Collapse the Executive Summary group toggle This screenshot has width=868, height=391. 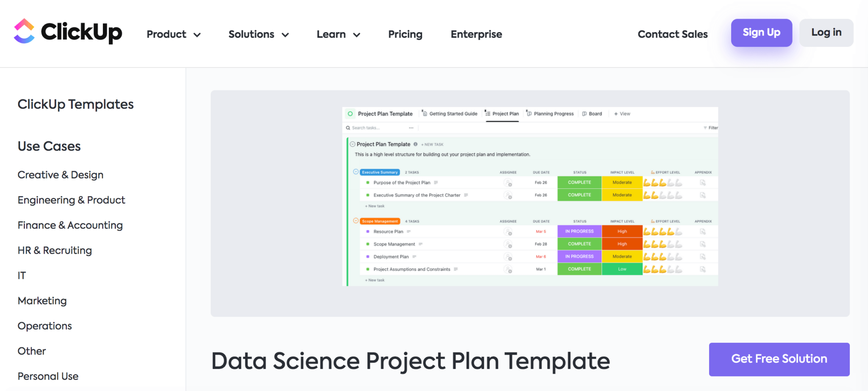[x=356, y=172]
